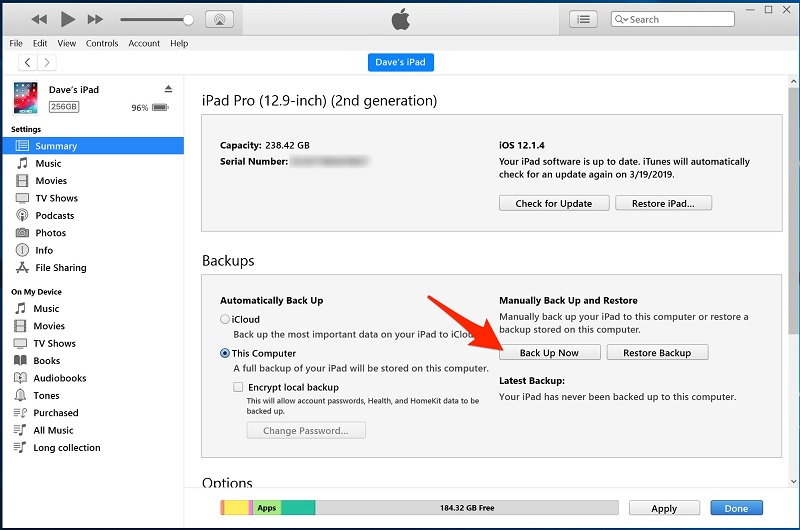Click the Change Password... button

306,431
